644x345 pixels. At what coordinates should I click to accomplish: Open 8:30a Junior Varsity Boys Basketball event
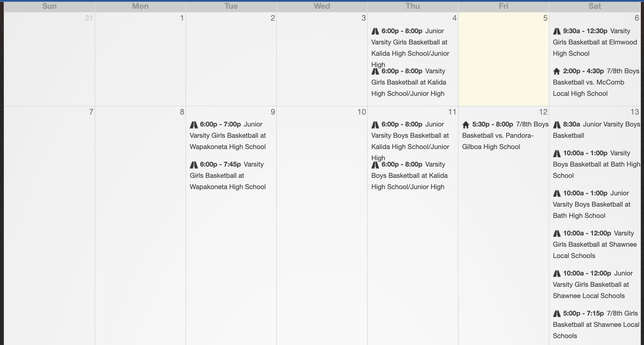596,130
